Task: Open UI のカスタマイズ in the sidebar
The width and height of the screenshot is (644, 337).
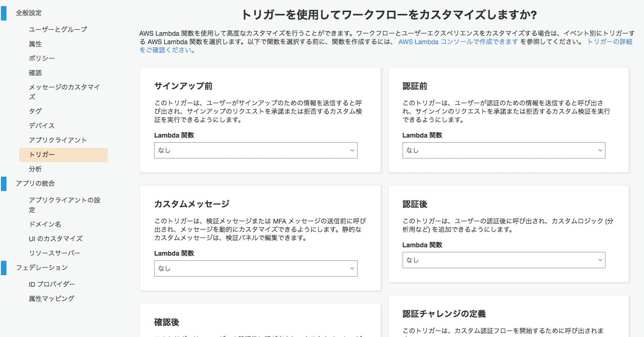Action: 56,238
